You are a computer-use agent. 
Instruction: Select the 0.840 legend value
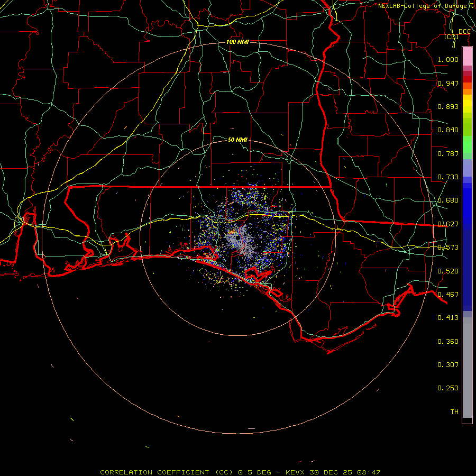tap(448, 130)
